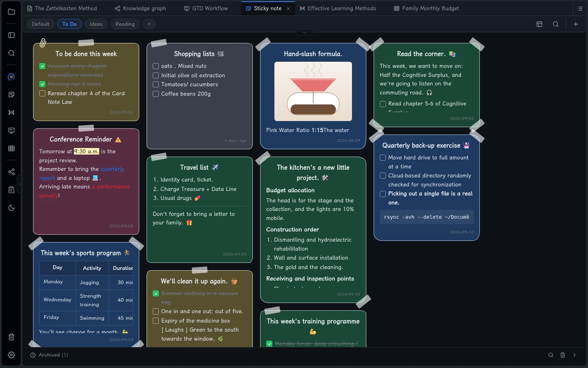Expand the collapsed header chevron above notes
Viewport: 588px width, 368px height.
tap(305, 32)
